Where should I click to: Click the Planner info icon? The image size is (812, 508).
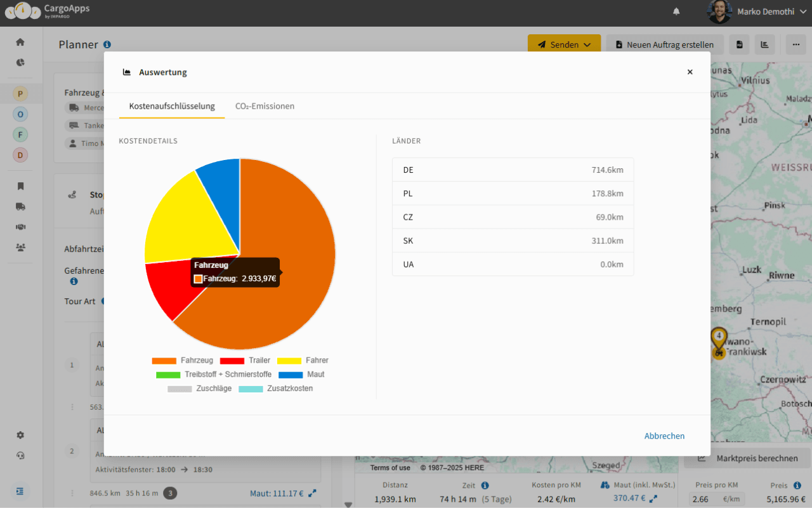tap(107, 44)
